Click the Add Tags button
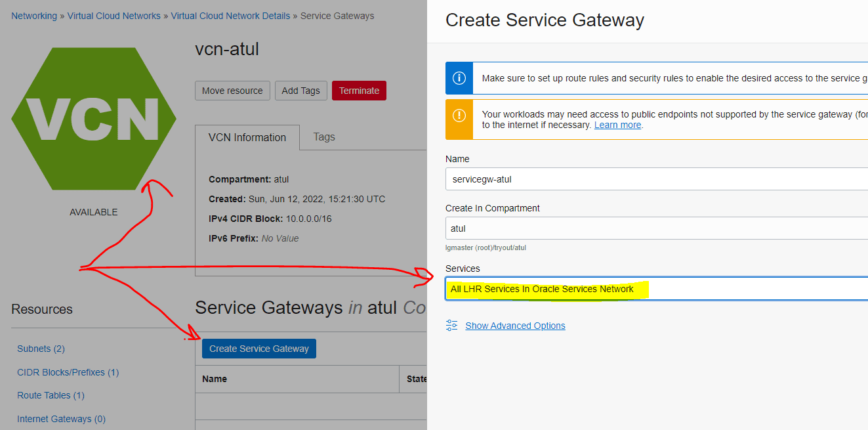 pyautogui.click(x=300, y=91)
